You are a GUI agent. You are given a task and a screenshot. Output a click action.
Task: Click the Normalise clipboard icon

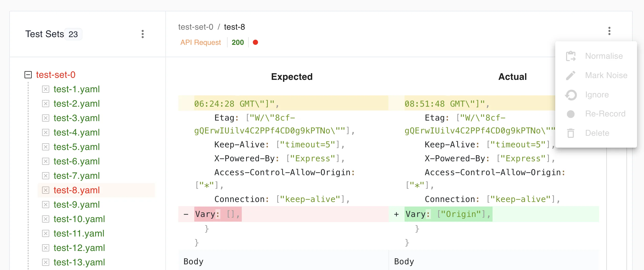tap(571, 56)
